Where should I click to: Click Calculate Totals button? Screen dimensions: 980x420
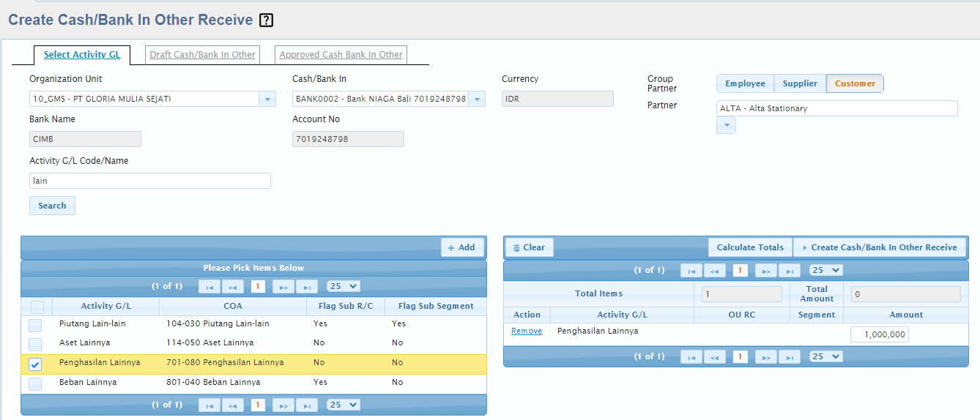tap(750, 247)
